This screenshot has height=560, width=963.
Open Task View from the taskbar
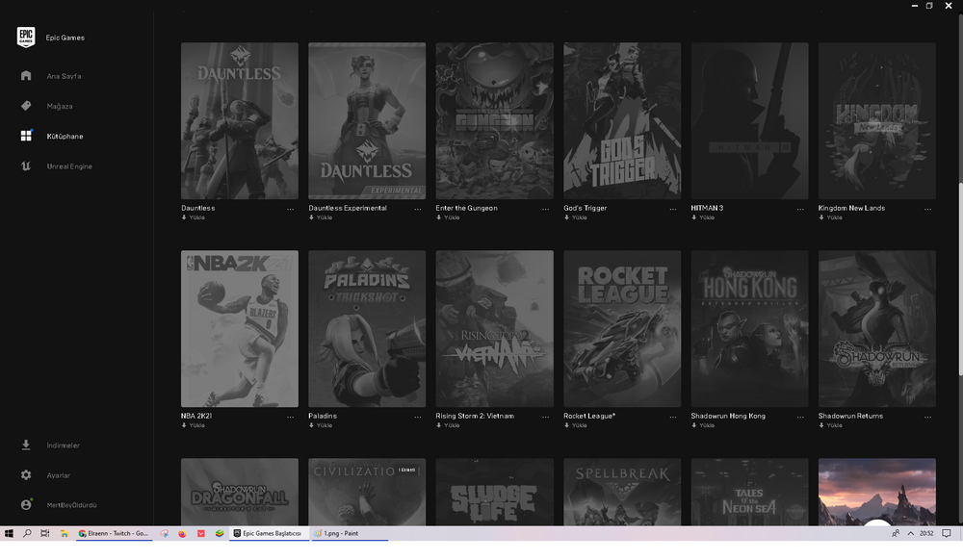(45, 534)
